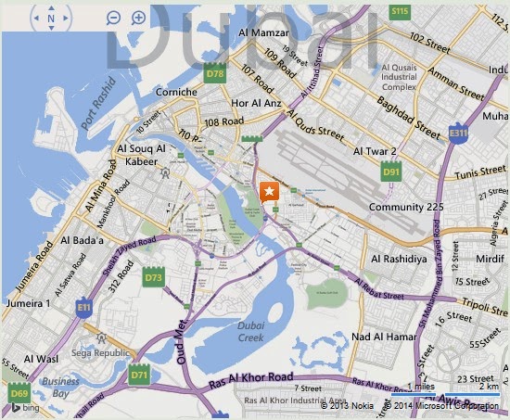Pan the map south with the compass down arrow
This screenshot has height=420, width=510.
pyautogui.click(x=51, y=29)
